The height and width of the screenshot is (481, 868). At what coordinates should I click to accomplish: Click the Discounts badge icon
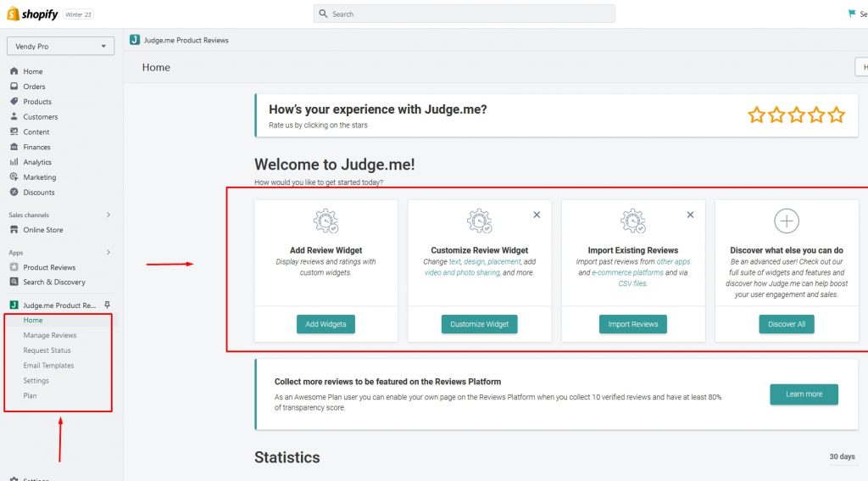[x=14, y=192]
